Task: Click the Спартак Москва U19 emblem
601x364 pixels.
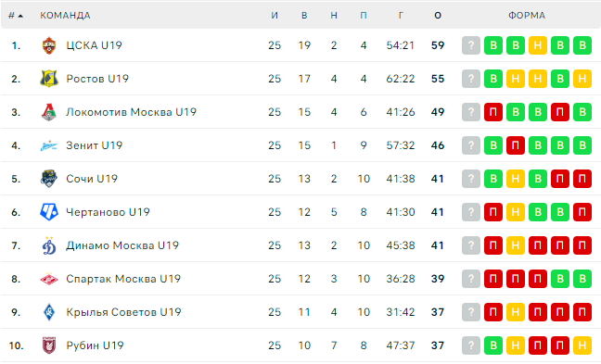Action: pyautogui.click(x=49, y=279)
